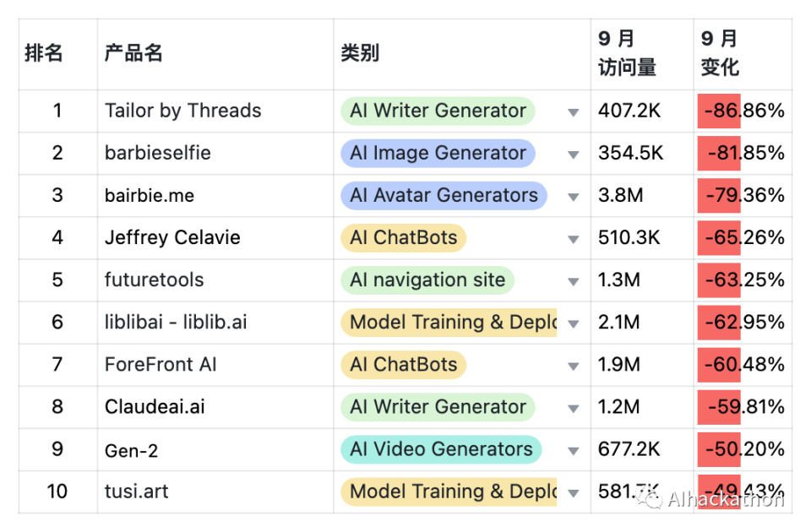Click the AI navigation site tag

427,280
